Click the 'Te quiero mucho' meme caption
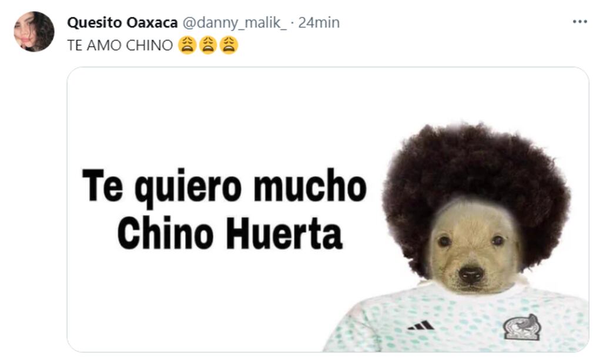This screenshot has height=364, width=600. (x=224, y=187)
